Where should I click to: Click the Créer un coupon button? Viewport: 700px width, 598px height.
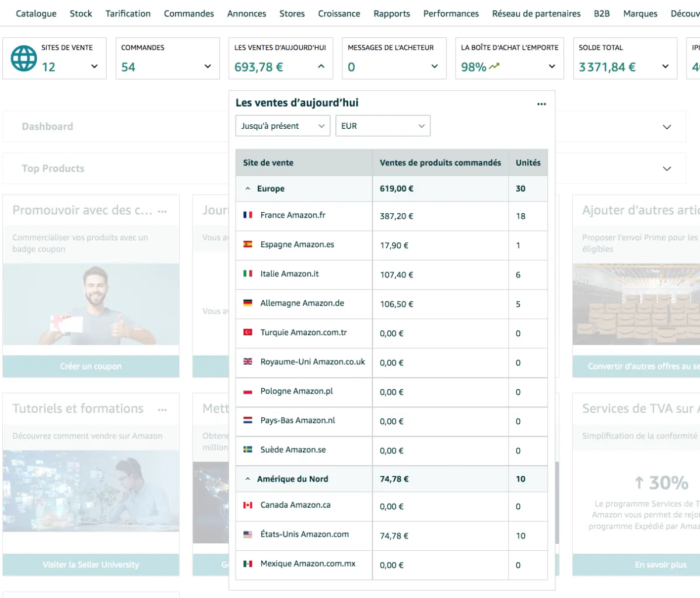tap(91, 367)
